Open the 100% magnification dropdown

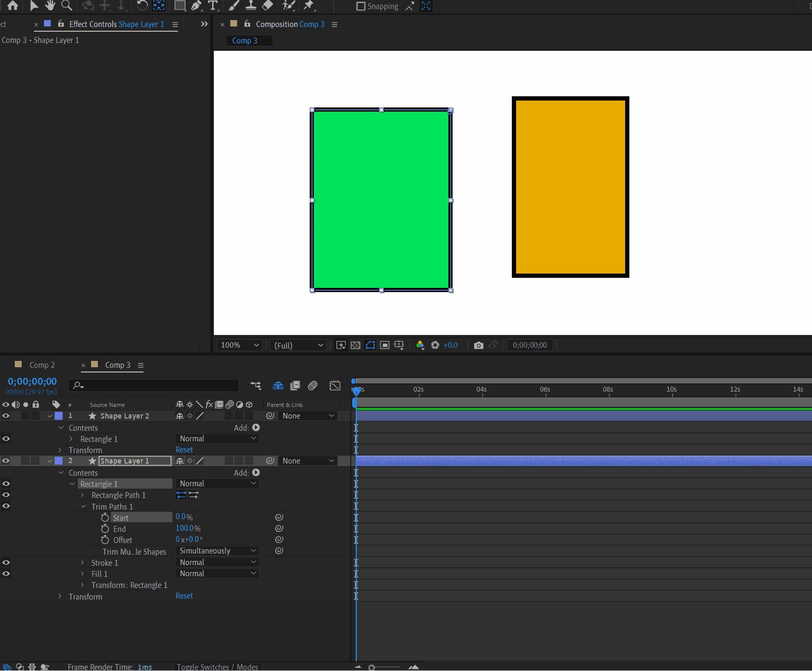click(240, 345)
